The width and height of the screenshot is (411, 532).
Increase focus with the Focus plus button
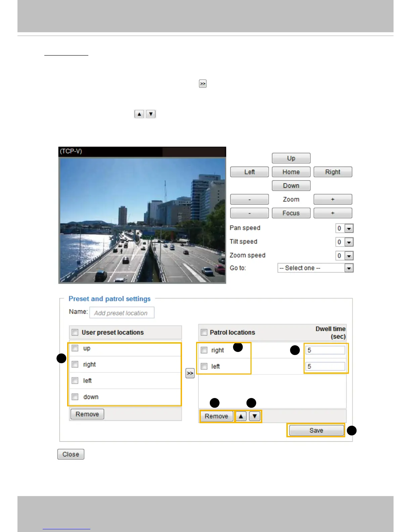(x=333, y=213)
